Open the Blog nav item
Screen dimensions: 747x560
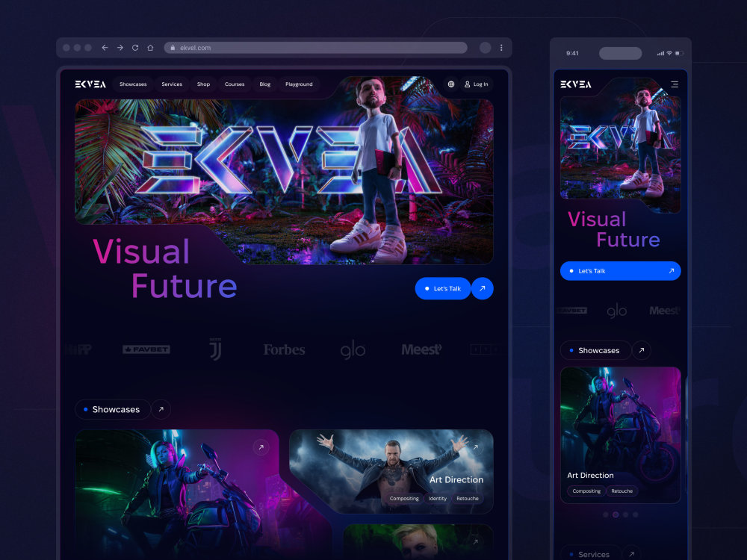click(x=265, y=84)
